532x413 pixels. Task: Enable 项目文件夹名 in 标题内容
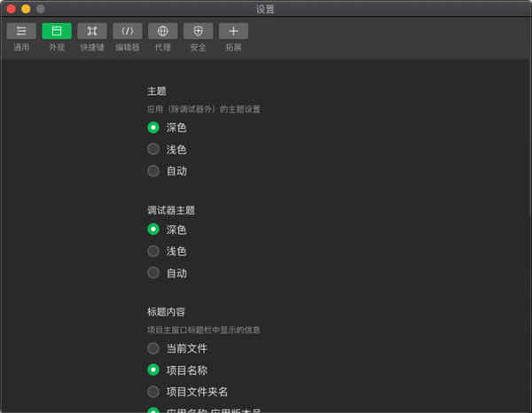pyautogui.click(x=153, y=392)
